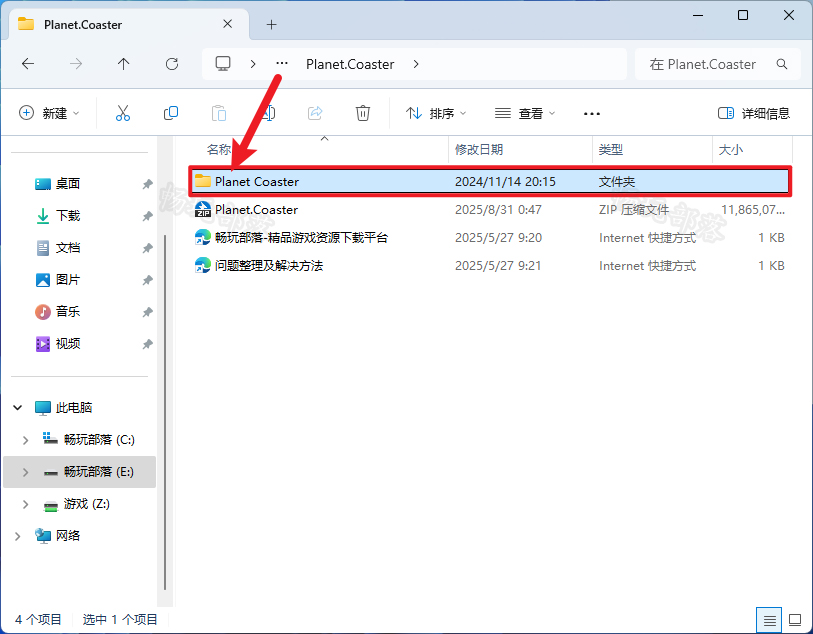Click the 在 Planet.Coaster search box
The image size is (813, 634).
pos(718,64)
